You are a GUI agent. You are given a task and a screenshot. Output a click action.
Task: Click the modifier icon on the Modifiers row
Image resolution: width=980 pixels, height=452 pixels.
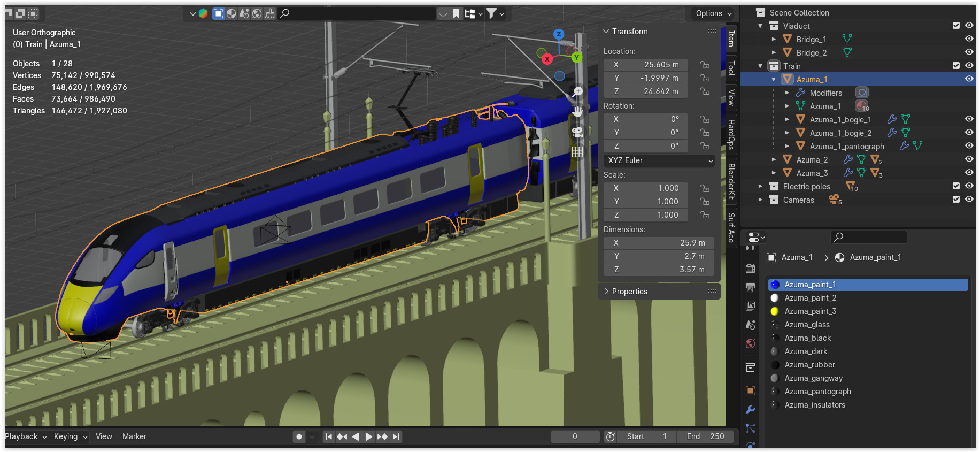(x=800, y=93)
